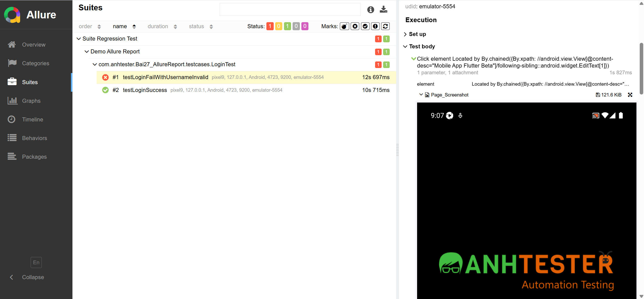Viewport: 644px width, 299px height.
Task: Toggle the flaky marks filter (bomb icon)
Action: click(x=344, y=26)
